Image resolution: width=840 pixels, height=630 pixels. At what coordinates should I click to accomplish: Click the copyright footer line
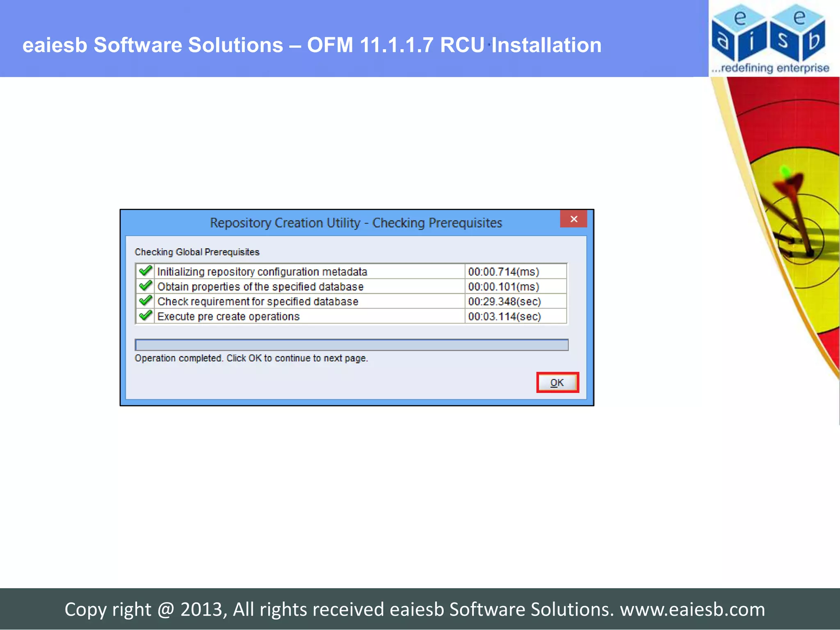coord(415,609)
